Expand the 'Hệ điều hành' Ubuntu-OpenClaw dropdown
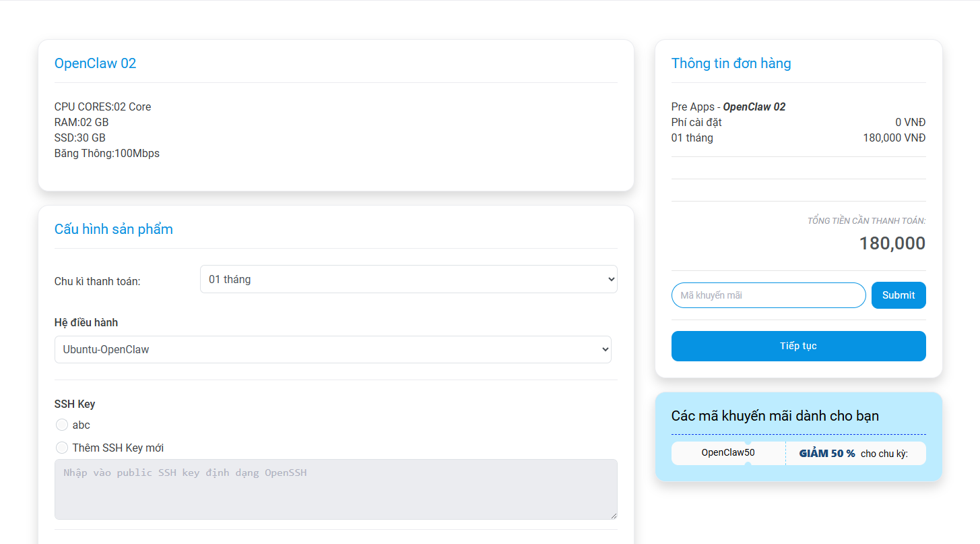This screenshot has height=544, width=980. tap(333, 349)
